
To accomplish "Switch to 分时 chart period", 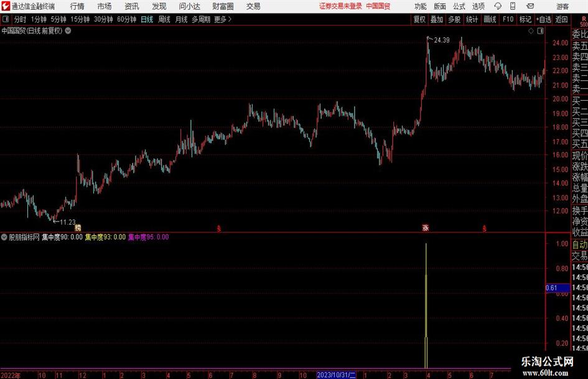I will point(21,19).
